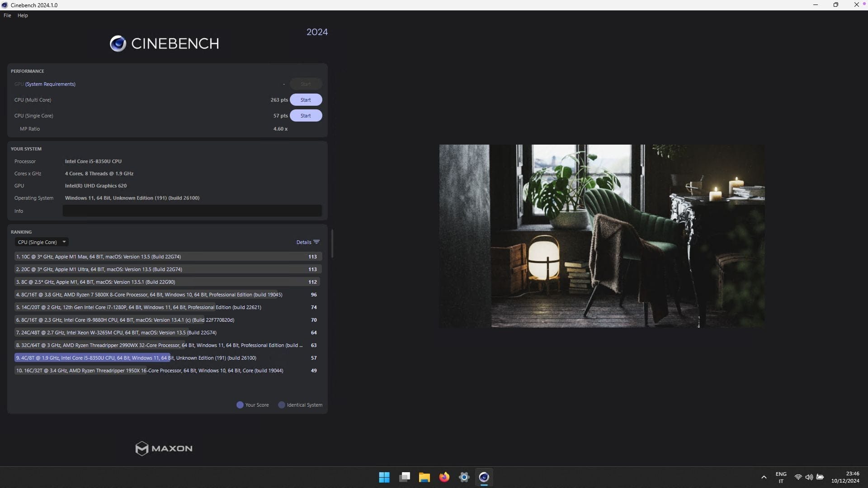Open the Windows Start menu
Image resolution: width=868 pixels, height=488 pixels.
click(x=384, y=477)
